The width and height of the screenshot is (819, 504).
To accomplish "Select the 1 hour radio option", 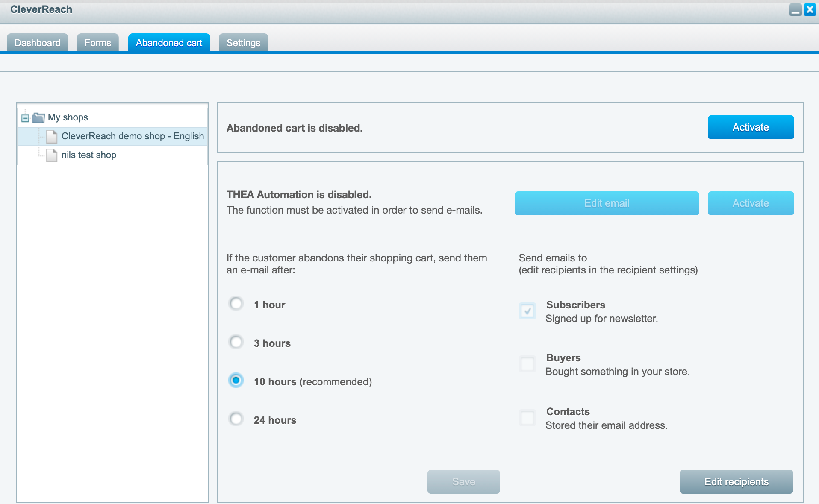I will [x=236, y=304].
